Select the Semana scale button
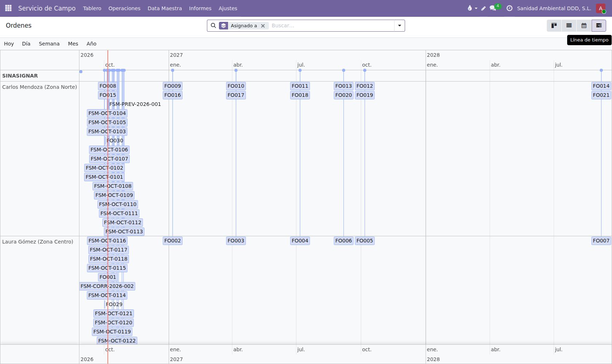 (49, 44)
